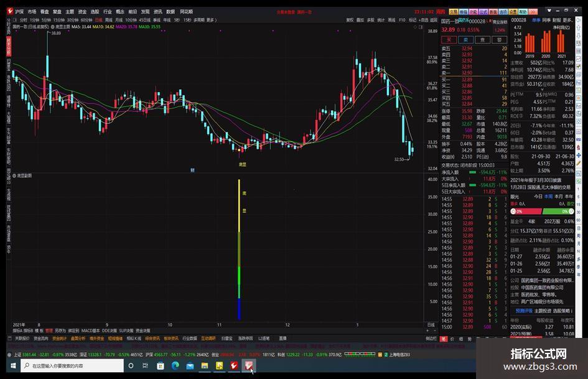Image resolution: width=588 pixels, height=379 pixels.
Task: Click the Windows Start button
Action: (x=13, y=365)
